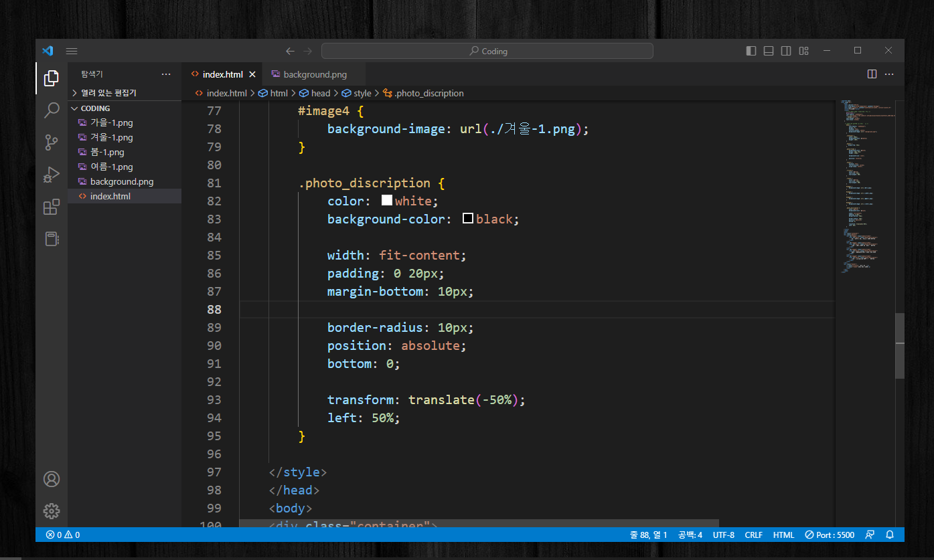Click the activity bar icon below Extensions
The width and height of the screenshot is (934, 560).
(52, 239)
